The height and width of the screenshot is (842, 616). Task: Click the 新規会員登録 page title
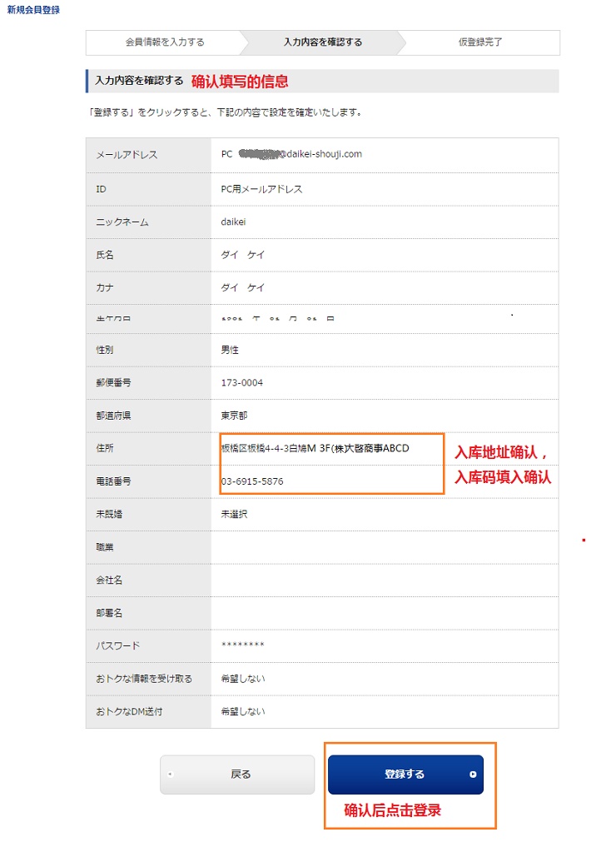click(x=33, y=10)
